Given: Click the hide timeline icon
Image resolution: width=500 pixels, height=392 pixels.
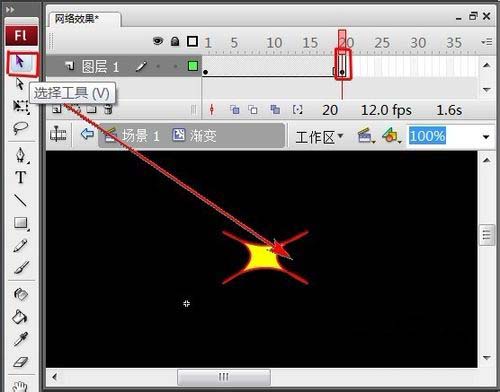Looking at the screenshot, I should (58, 135).
